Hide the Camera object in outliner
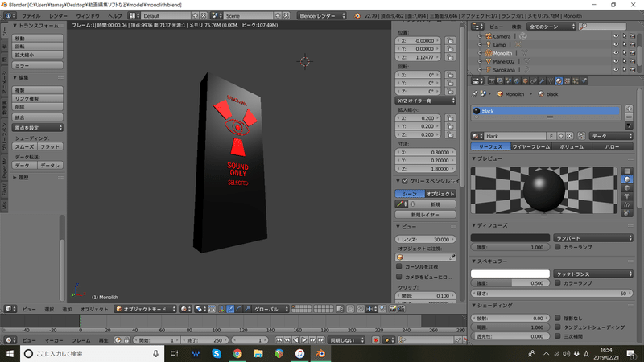Screen dimensions: 644x362 click(616, 36)
